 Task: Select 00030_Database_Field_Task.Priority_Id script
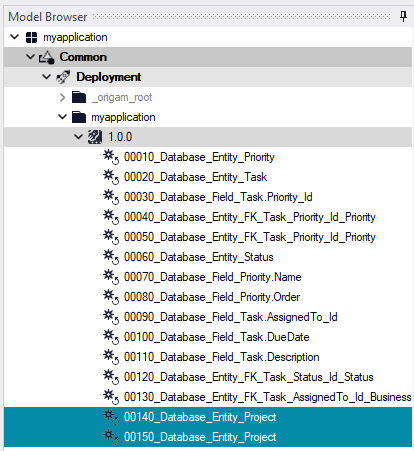click(218, 197)
